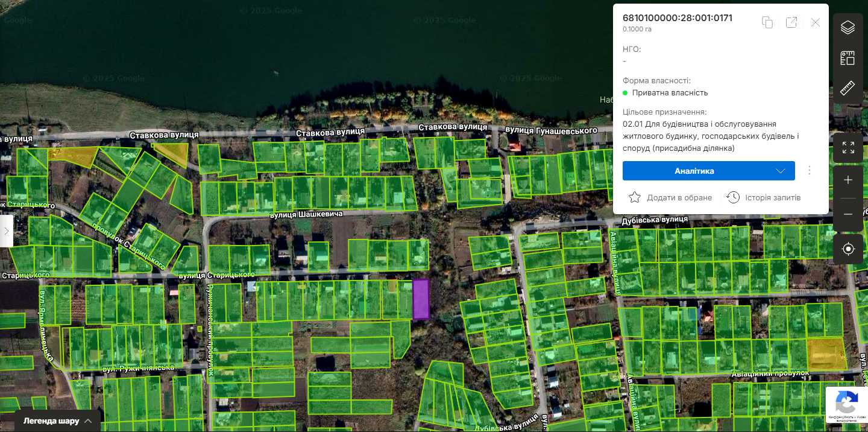Viewport: 868px width, 432px height.
Task: Open the cadastral parcel list icon
Action: click(x=848, y=59)
